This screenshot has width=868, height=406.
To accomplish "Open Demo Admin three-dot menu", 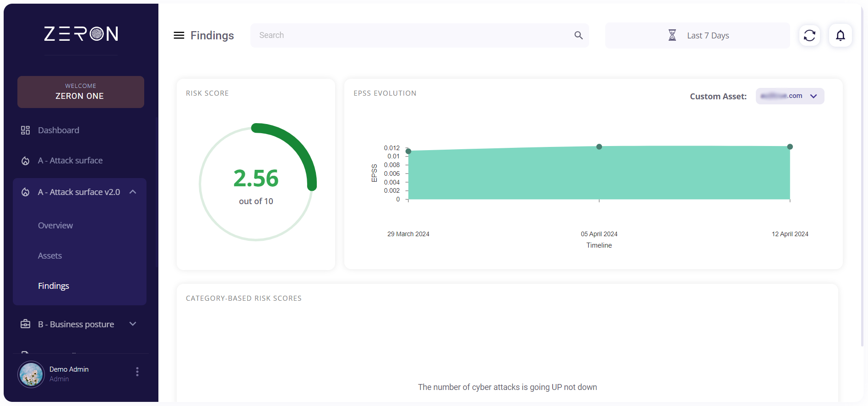I will [137, 372].
